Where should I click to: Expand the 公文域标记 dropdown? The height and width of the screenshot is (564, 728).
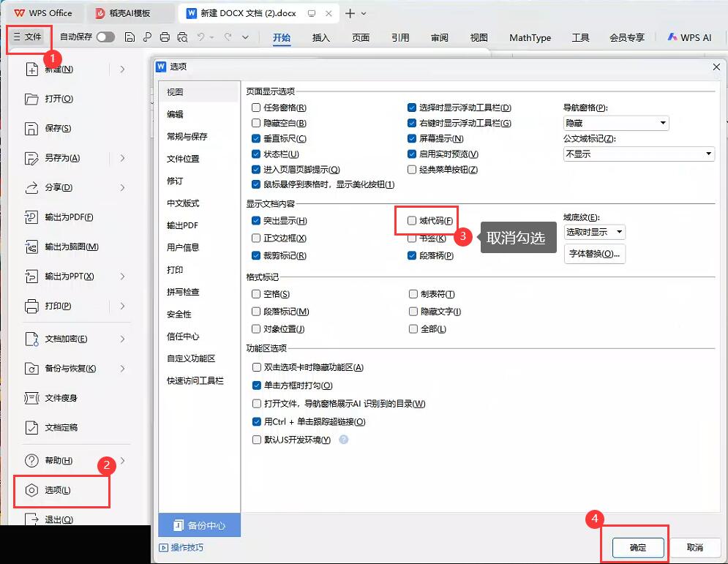click(x=638, y=154)
